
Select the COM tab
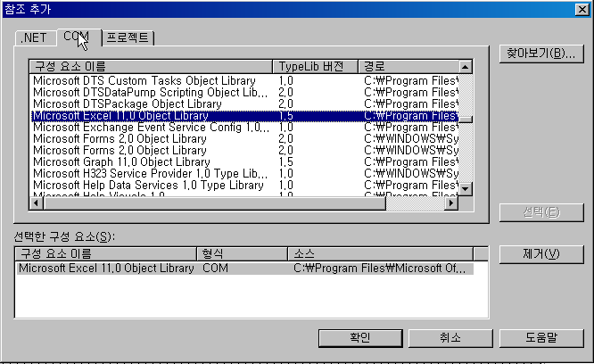click(x=78, y=37)
